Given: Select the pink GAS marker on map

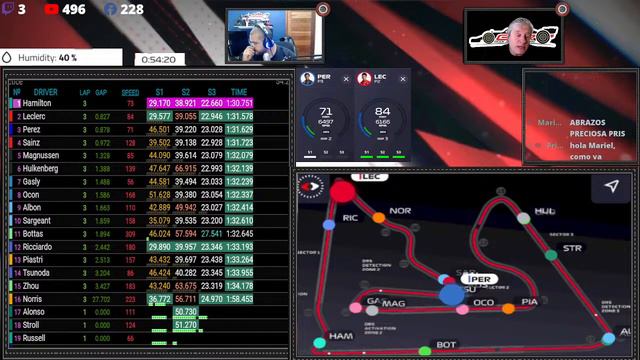Looking at the screenshot, I should coord(356,307).
